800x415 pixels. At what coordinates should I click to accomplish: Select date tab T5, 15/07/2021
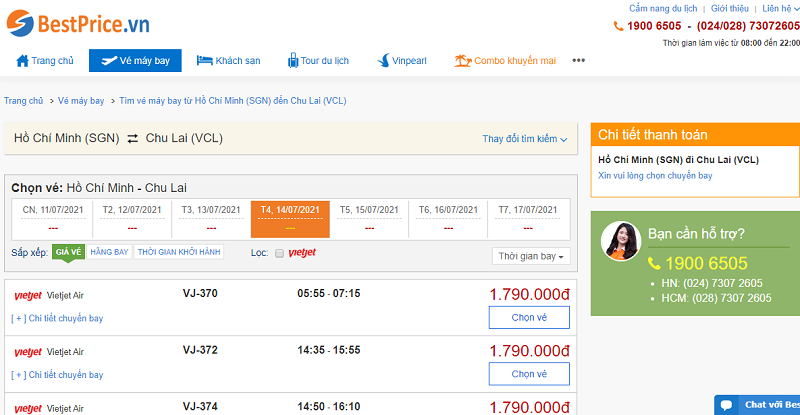tap(369, 219)
